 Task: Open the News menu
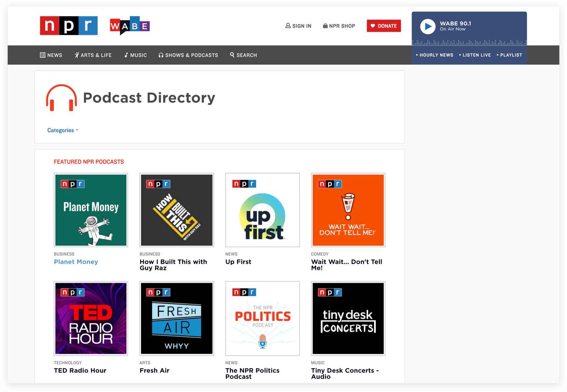point(51,55)
